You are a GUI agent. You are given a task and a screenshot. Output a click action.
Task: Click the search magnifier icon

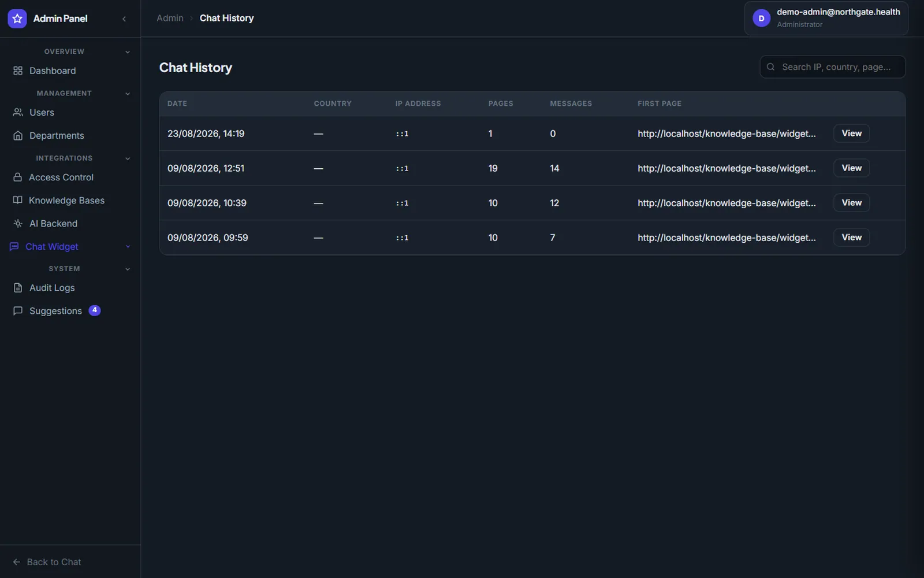coord(770,67)
